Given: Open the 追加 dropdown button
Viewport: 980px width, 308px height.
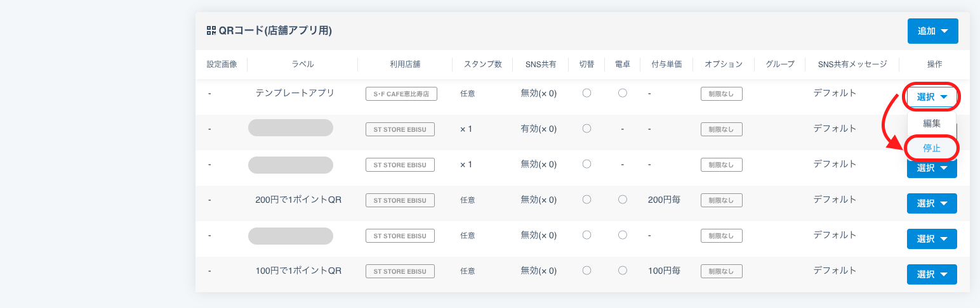Looking at the screenshot, I should (x=932, y=31).
